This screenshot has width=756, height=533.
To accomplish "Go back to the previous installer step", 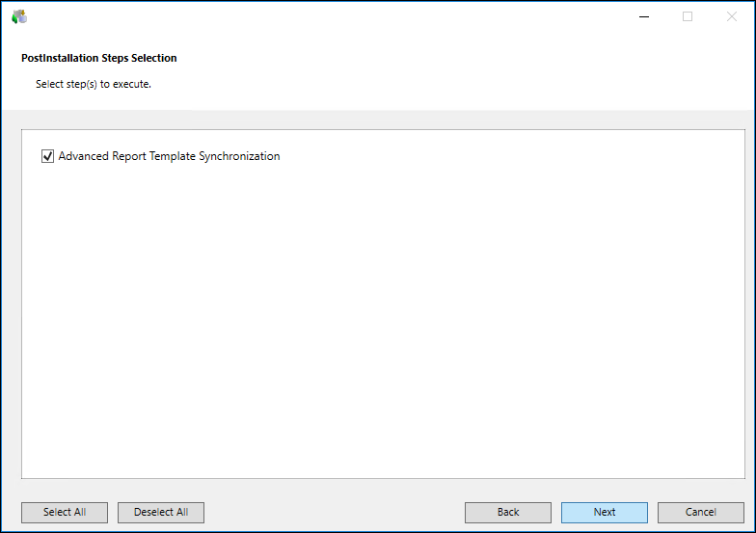I will [x=507, y=512].
